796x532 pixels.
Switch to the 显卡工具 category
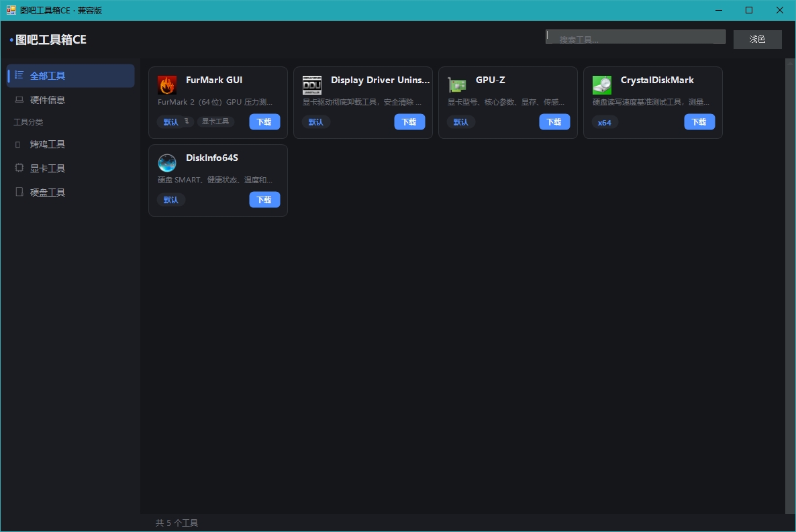click(71, 168)
